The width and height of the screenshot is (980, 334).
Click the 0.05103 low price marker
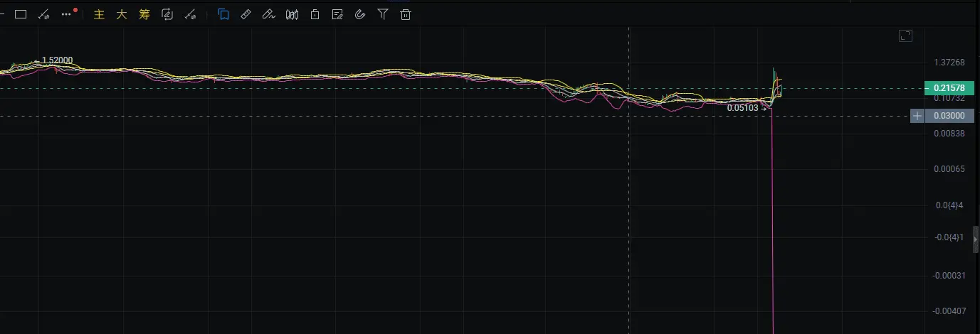click(x=742, y=109)
